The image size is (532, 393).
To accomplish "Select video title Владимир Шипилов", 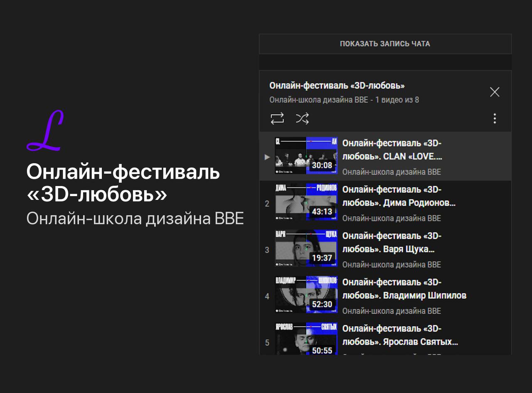I will point(404,289).
